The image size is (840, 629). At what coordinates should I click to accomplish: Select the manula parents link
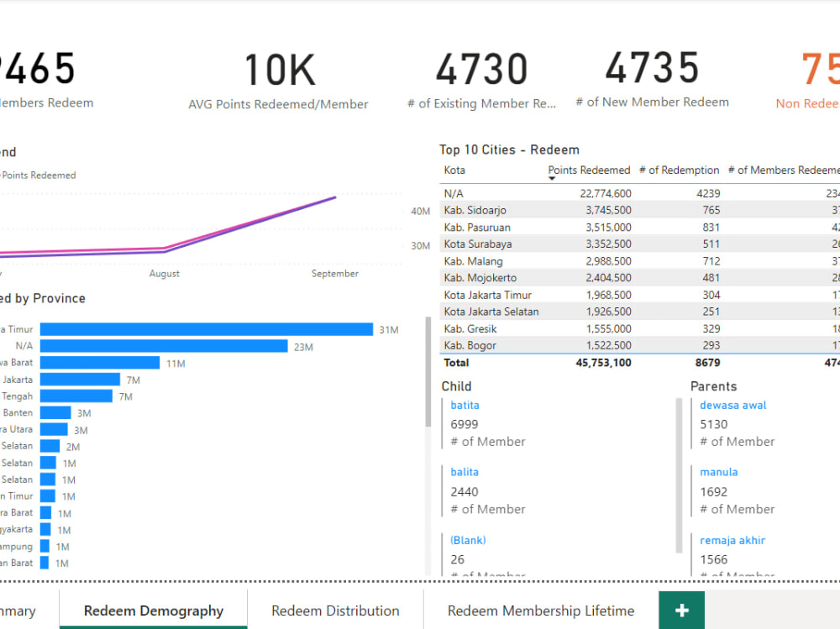718,472
